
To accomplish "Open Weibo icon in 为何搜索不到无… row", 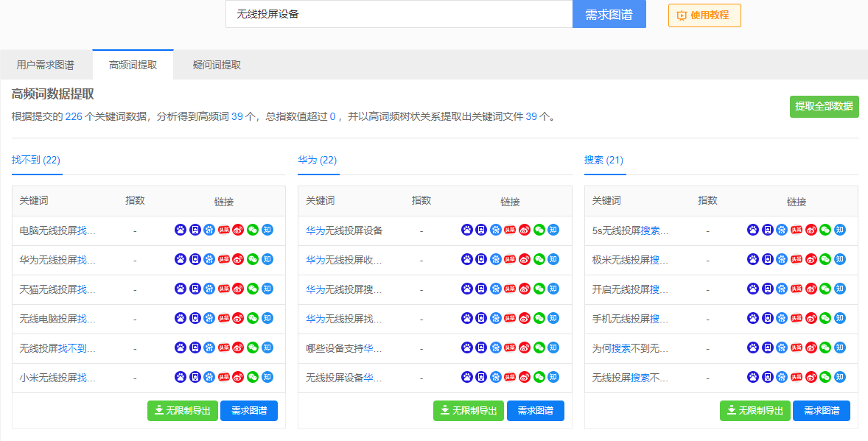I will tap(811, 347).
